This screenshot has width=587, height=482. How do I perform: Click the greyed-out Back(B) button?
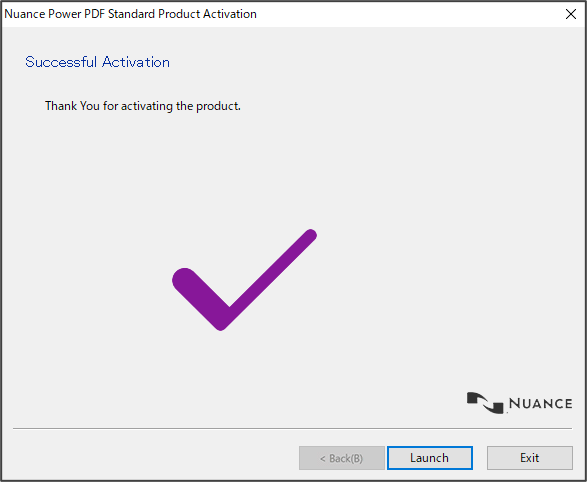[341, 458]
